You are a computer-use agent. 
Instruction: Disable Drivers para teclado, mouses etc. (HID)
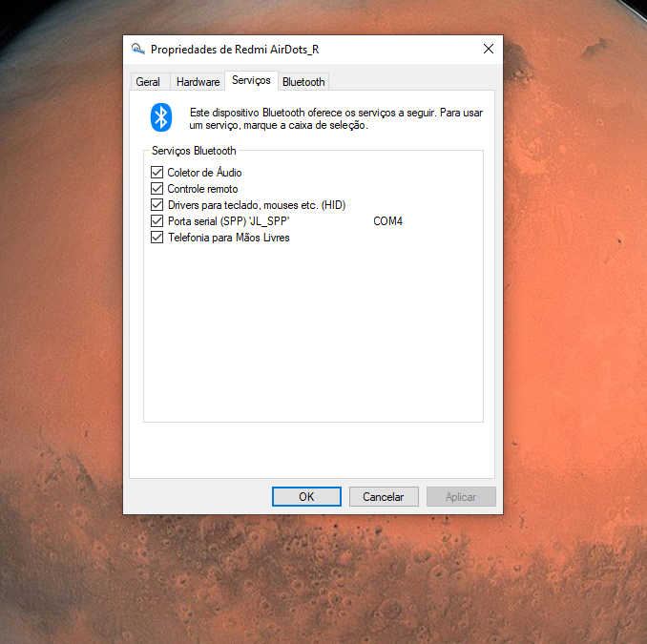157,204
